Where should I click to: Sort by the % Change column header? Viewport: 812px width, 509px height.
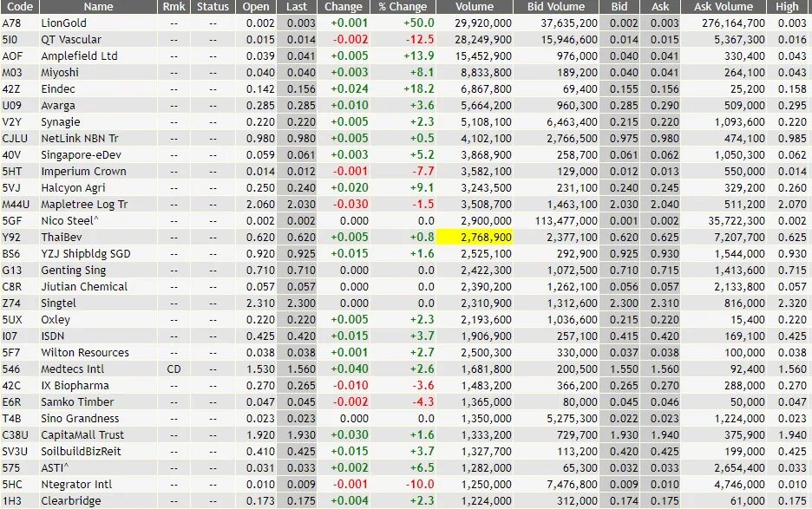click(x=403, y=7)
